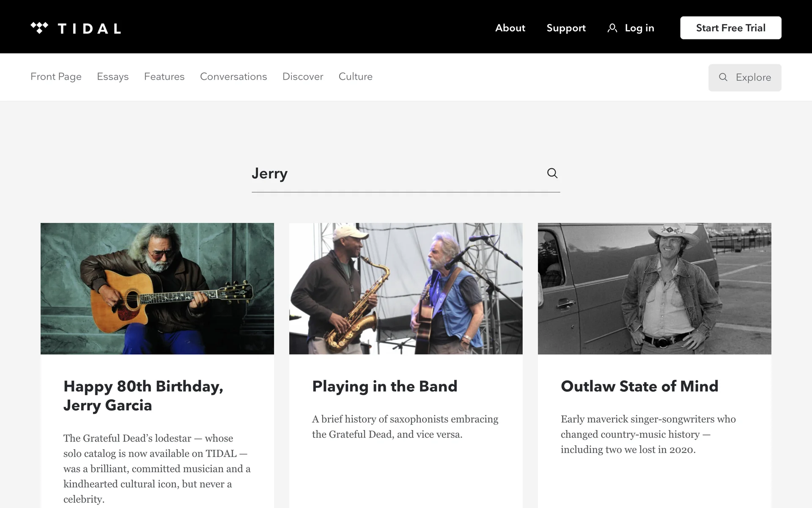Select the Conversations section
Screen dimensions: 812x508
233,77
